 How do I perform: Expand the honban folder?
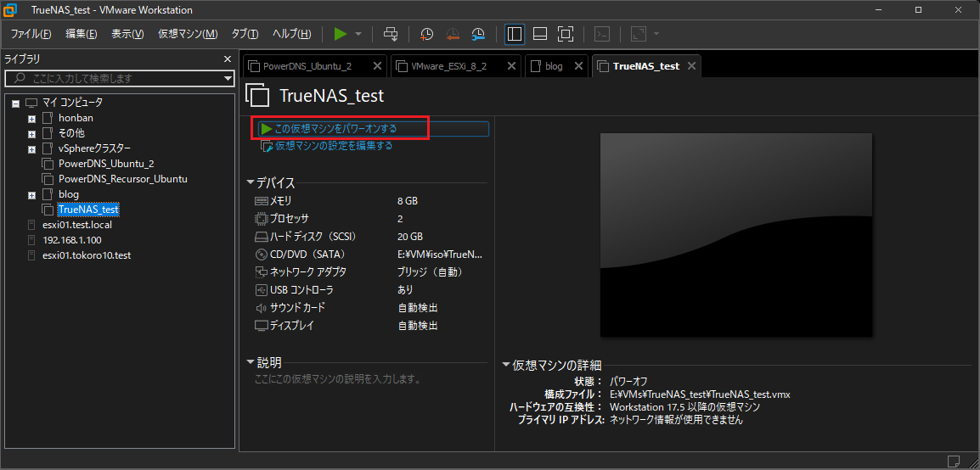(31, 118)
